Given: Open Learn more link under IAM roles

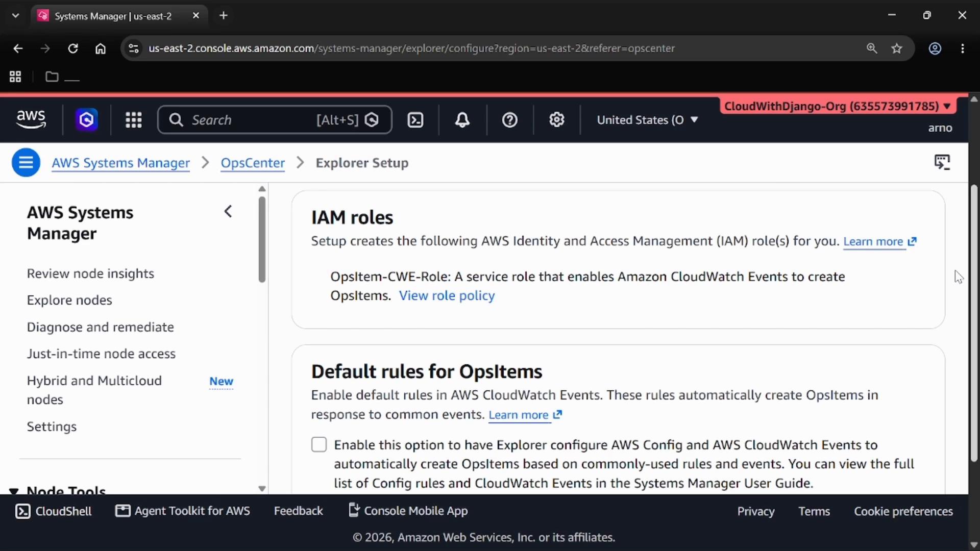Looking at the screenshot, I should (880, 241).
